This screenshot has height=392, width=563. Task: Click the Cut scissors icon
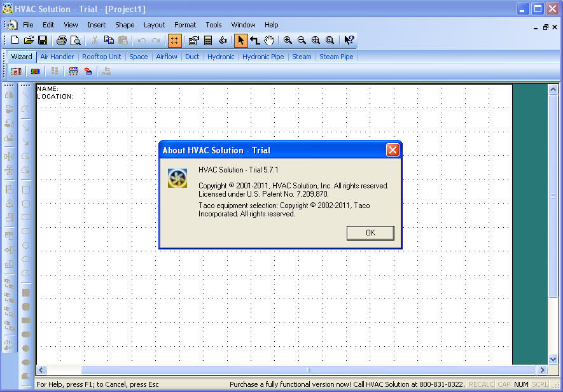95,40
